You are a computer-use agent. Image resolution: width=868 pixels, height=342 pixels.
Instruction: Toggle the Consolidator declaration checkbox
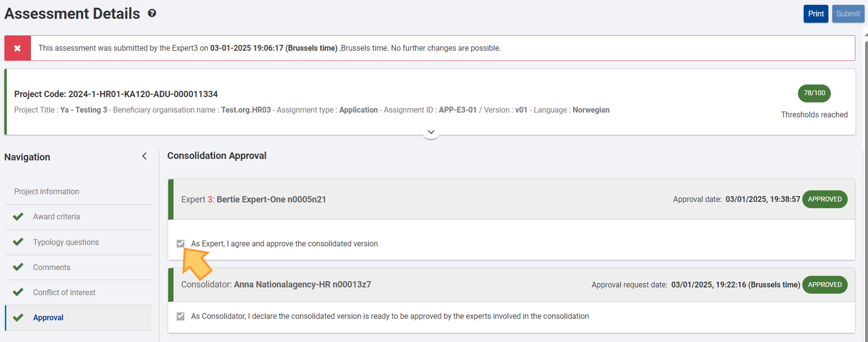181,316
